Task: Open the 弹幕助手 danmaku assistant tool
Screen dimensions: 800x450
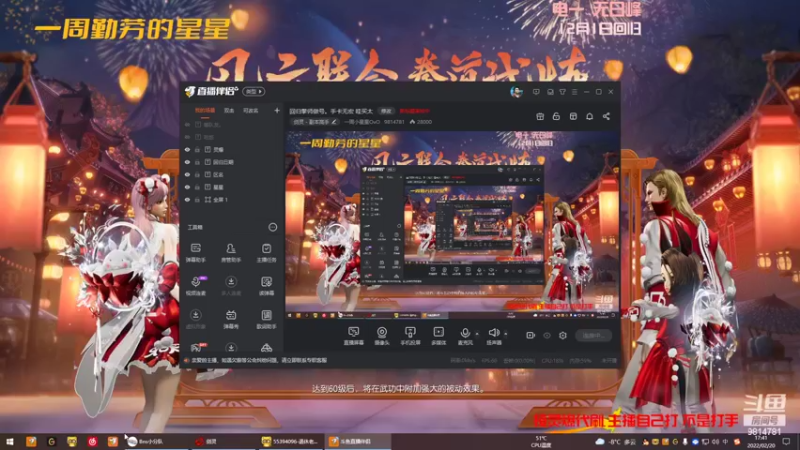Action: click(195, 253)
